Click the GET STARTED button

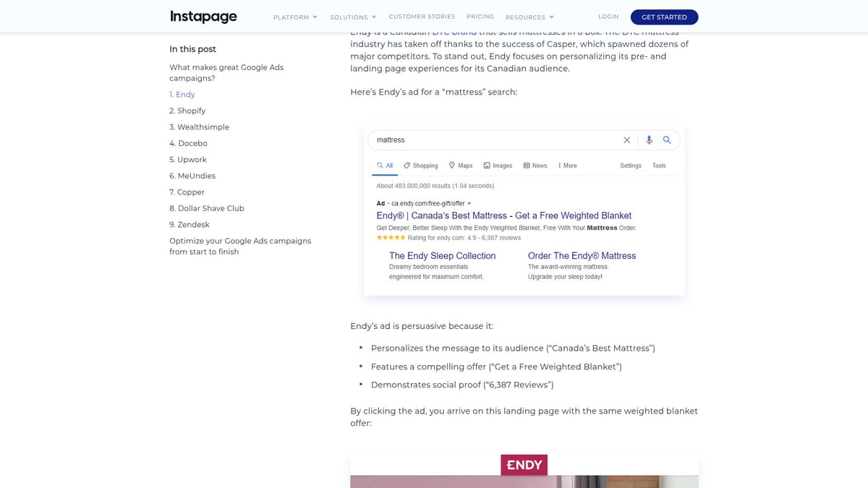click(x=664, y=17)
